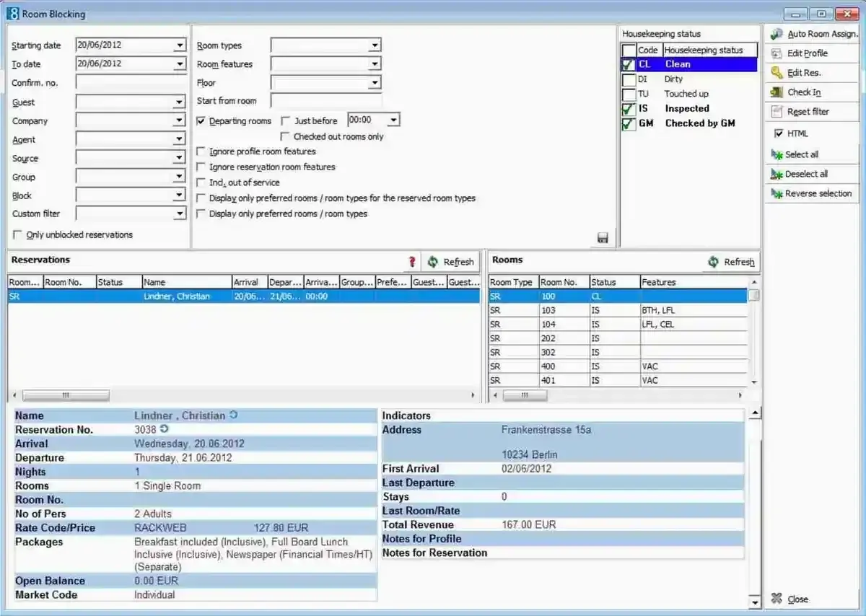Open the Source dropdown
The height and width of the screenshot is (616, 866).
(180, 158)
